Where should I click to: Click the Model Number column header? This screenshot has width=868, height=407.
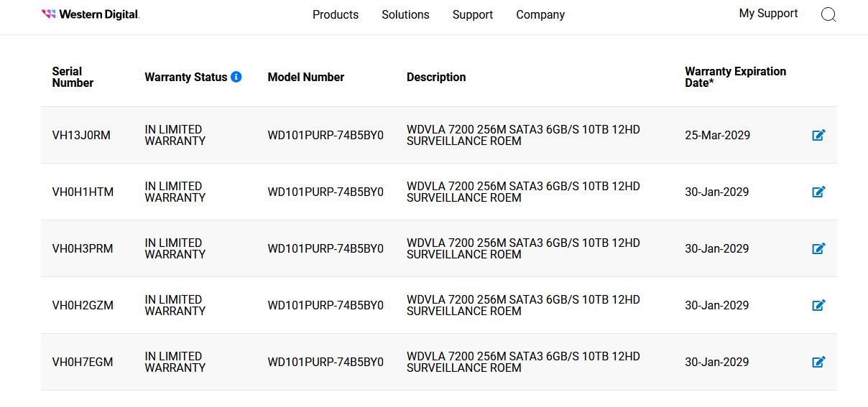coord(306,77)
